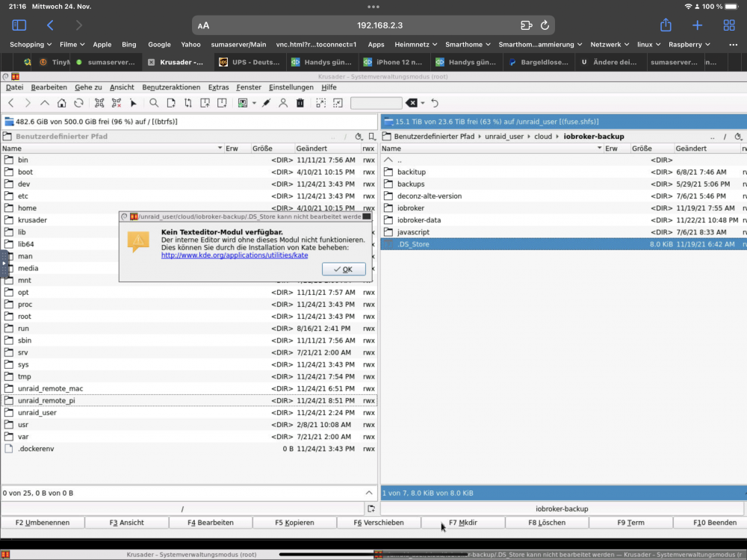The image size is (747, 560).
Task: Switch to iPhone 12 Safari tab
Action: [x=394, y=62]
